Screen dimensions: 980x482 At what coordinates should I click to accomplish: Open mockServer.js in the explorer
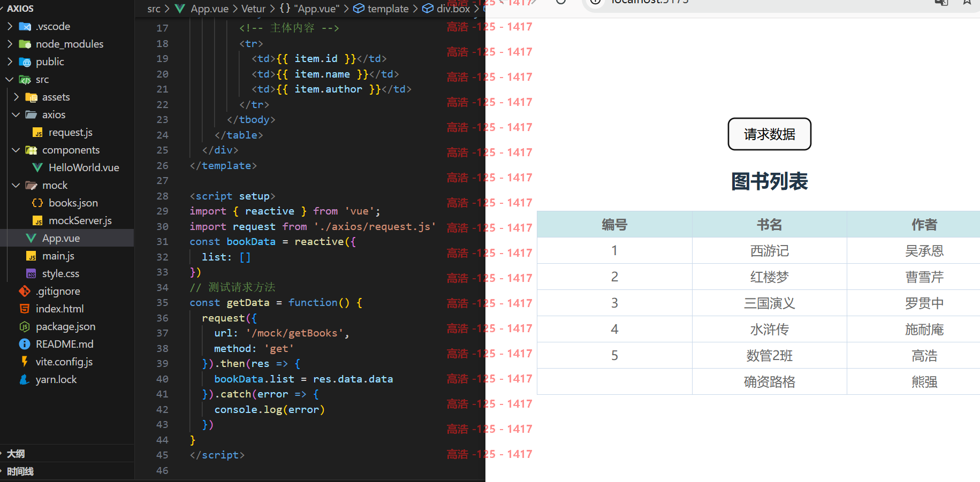coord(80,220)
